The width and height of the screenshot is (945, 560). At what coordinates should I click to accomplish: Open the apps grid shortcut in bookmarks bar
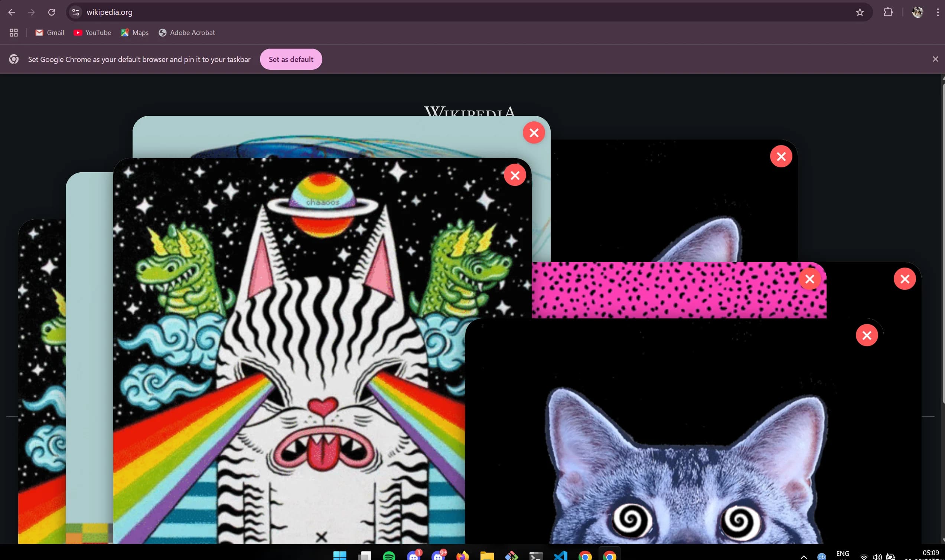click(x=14, y=33)
